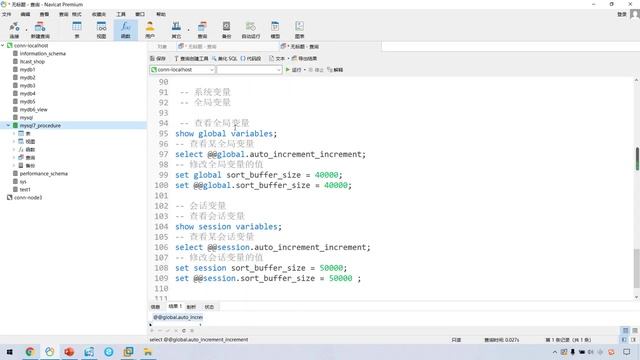Screen dimensions: 640x360
Task: Click the user avatar icon at top right
Action: tap(635, 14)
